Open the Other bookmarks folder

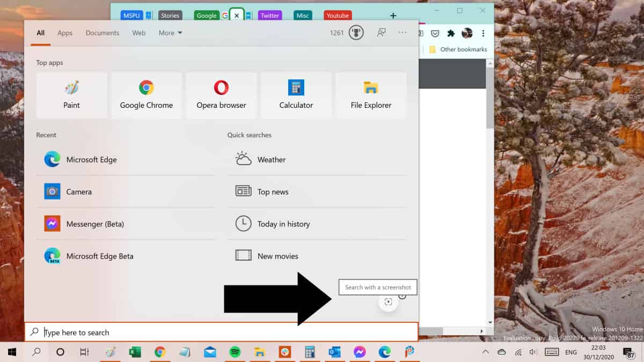pos(458,49)
